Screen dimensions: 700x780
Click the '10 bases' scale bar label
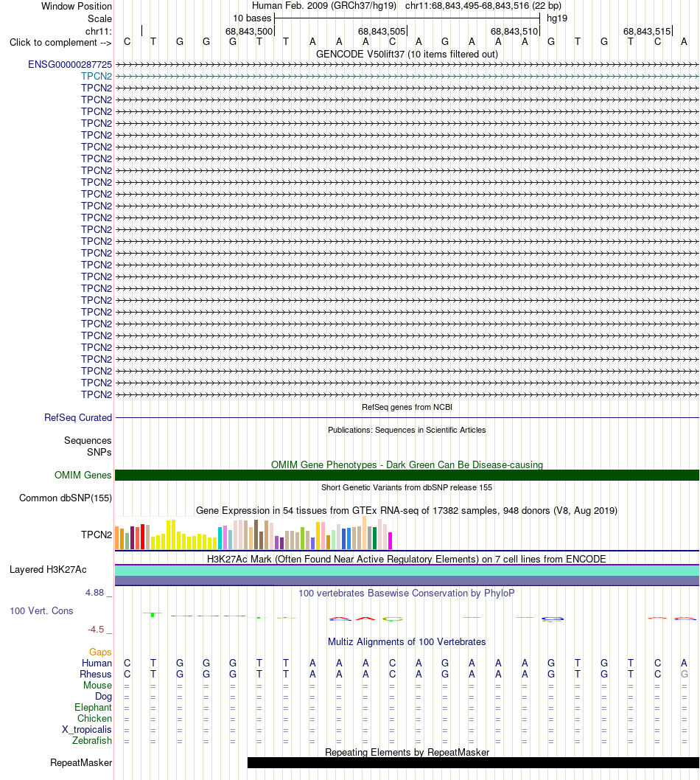pyautogui.click(x=252, y=18)
